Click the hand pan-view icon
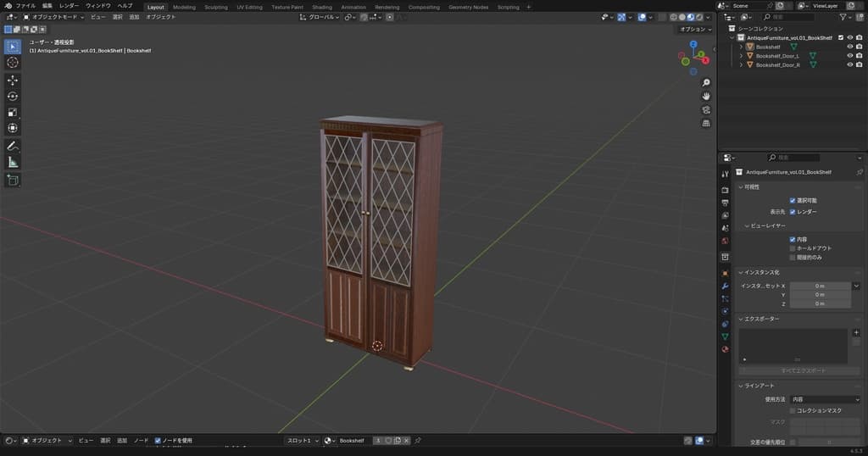This screenshot has height=456, width=868. 706,96
